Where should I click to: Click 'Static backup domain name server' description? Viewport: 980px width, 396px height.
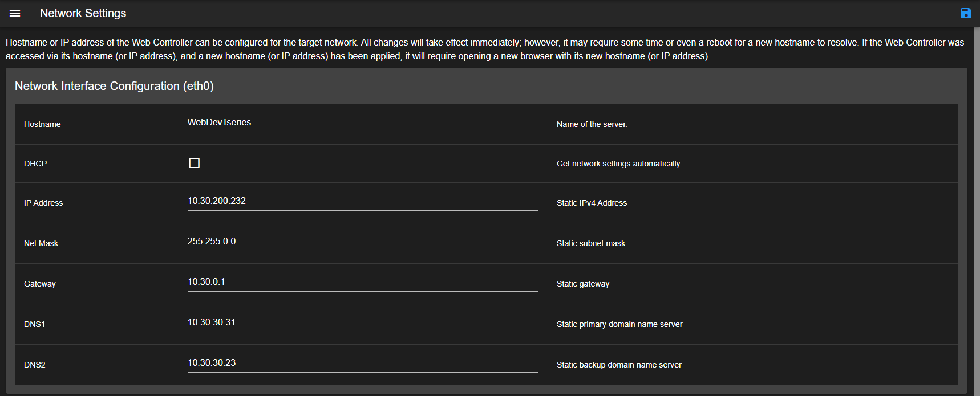tap(619, 365)
